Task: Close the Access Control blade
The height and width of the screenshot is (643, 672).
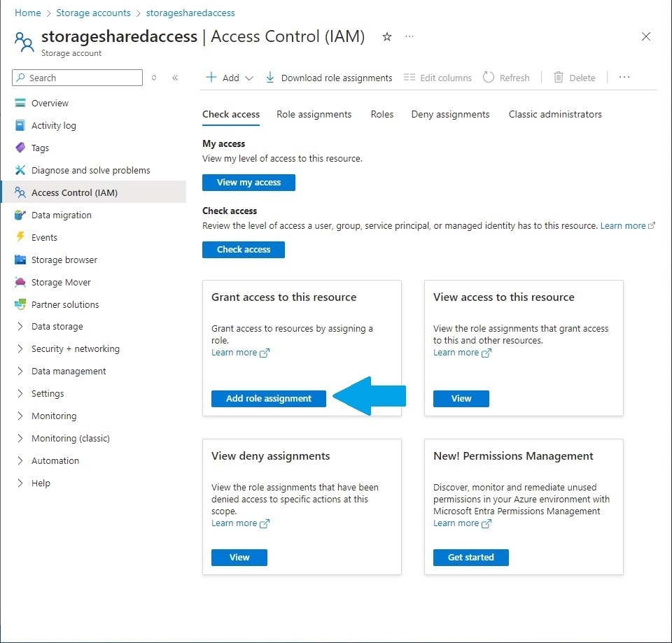Action: pos(646,37)
